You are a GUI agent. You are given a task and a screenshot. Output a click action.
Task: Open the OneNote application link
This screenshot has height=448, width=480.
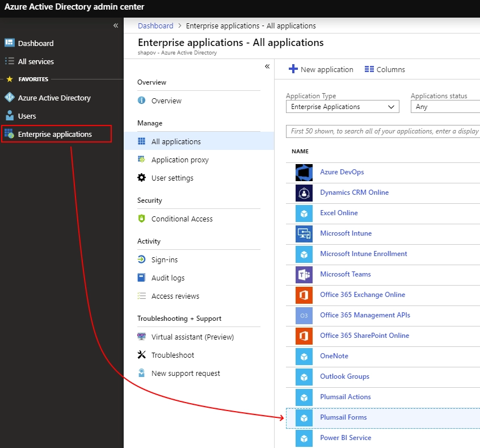pos(334,356)
